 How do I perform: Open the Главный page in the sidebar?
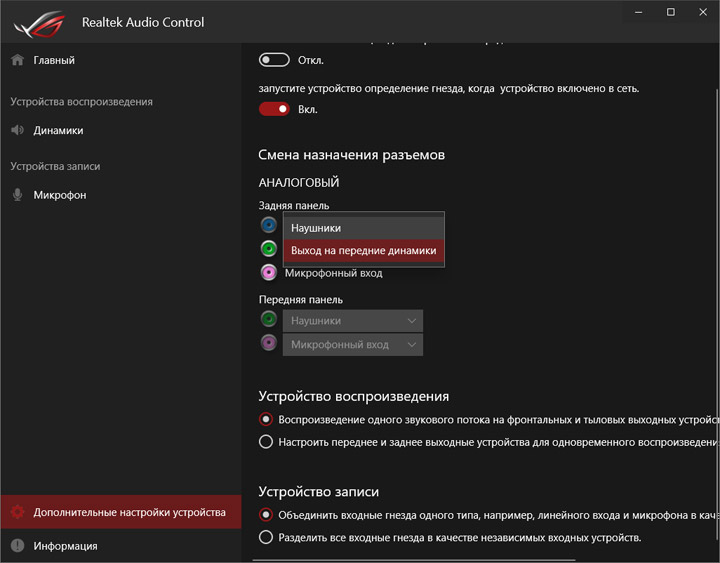pyautogui.click(x=54, y=60)
